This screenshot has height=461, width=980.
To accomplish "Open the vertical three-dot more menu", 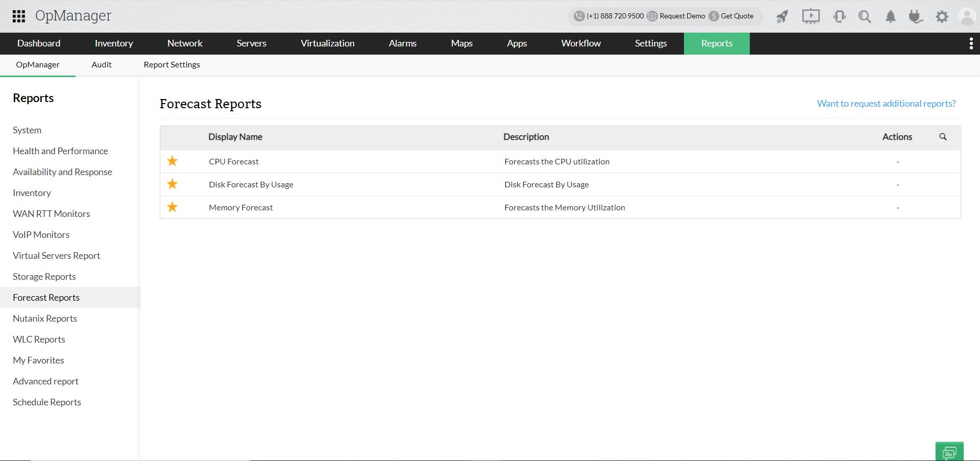I will [x=971, y=44].
